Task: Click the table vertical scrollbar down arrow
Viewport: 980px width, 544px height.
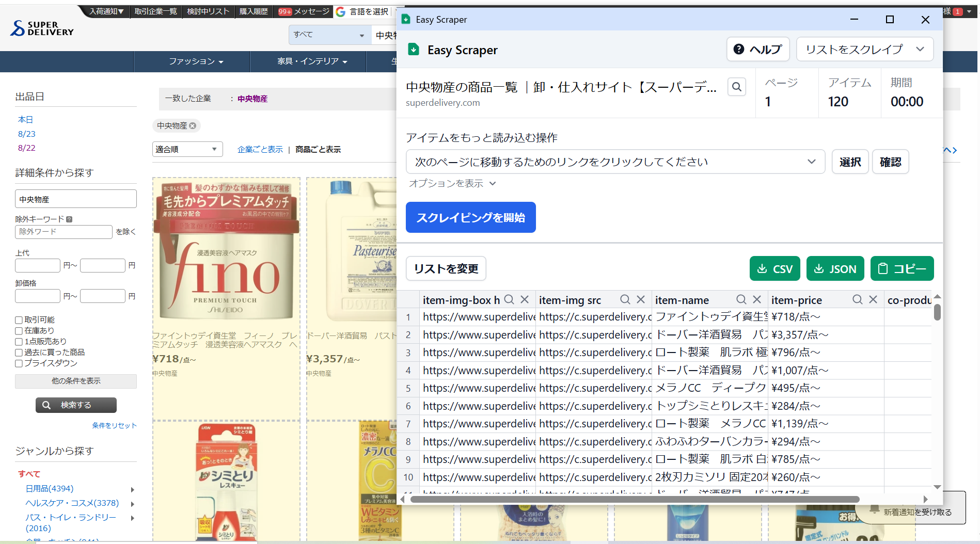Action: coord(937,487)
